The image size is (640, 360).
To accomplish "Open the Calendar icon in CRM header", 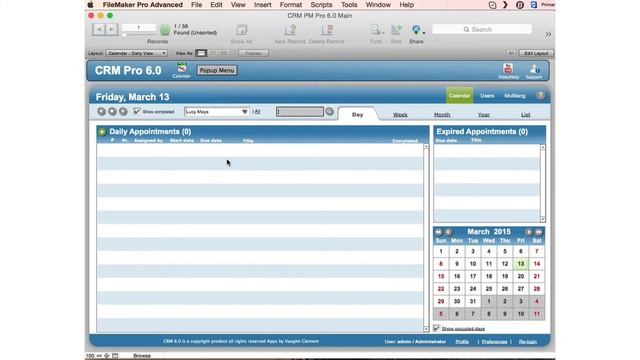I will 181,70.
